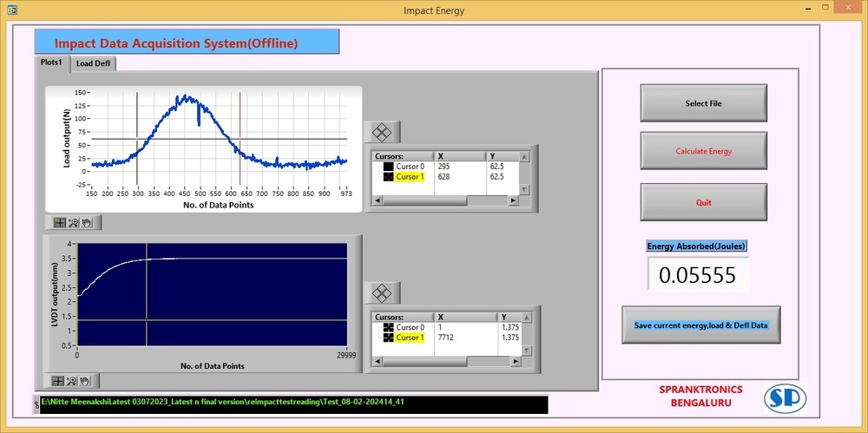Click the X column header in Load legend
Screen dimensions: 868x433
[x=461, y=156]
